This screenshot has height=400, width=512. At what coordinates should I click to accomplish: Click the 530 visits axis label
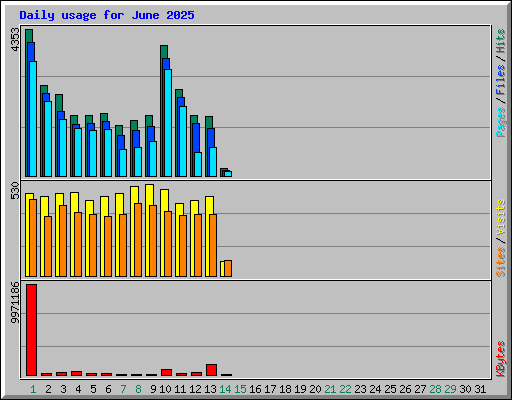(x=15, y=190)
